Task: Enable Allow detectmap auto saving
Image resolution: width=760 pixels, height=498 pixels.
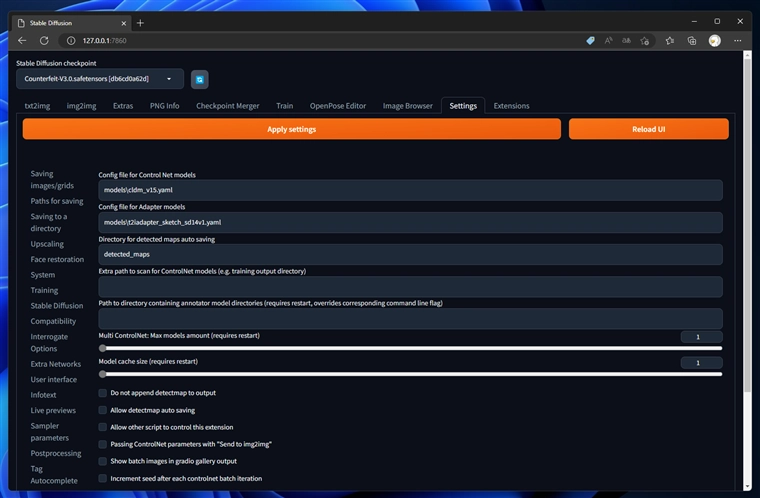Action: tap(102, 410)
